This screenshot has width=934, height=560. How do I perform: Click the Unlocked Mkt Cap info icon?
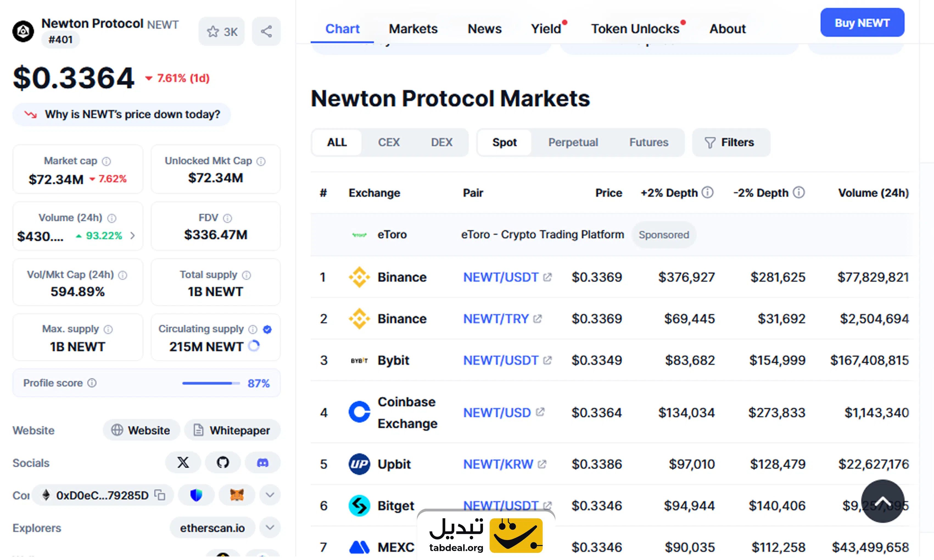tap(261, 161)
